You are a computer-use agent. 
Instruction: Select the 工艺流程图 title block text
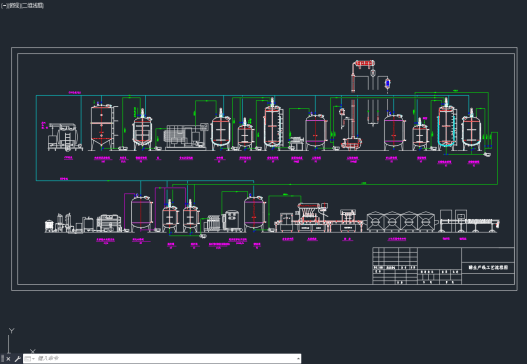[488, 268]
